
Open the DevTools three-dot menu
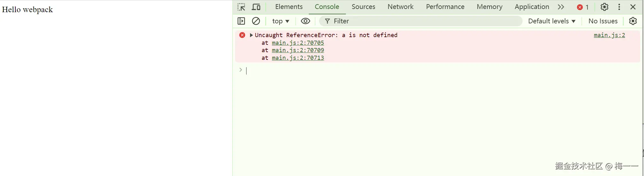(619, 7)
